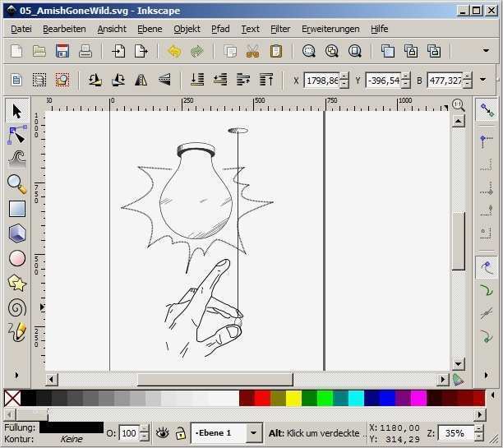Screen dimensions: 503x448
Task: Select the Zoom magnifier tool
Action: 16,184
